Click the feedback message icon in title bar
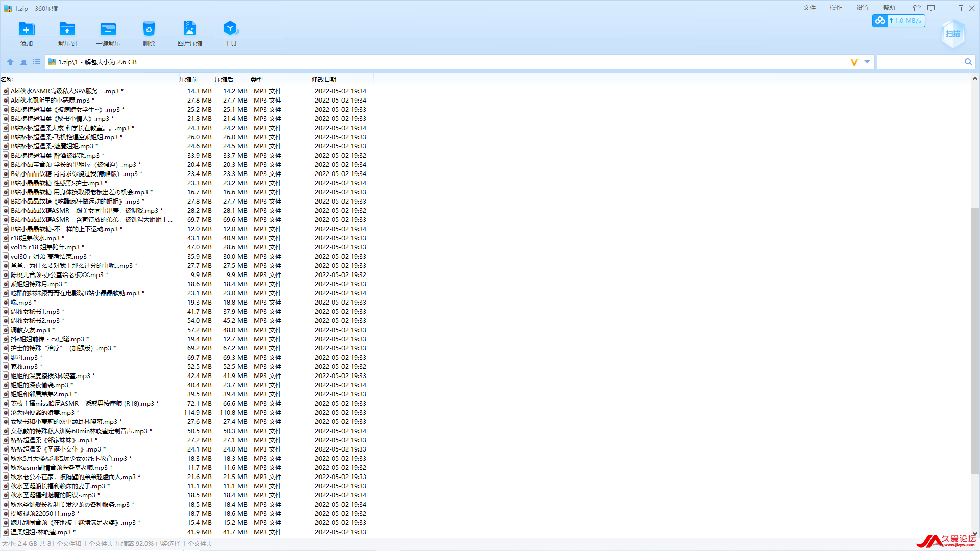Screen dimensions: 980x551 [931, 8]
